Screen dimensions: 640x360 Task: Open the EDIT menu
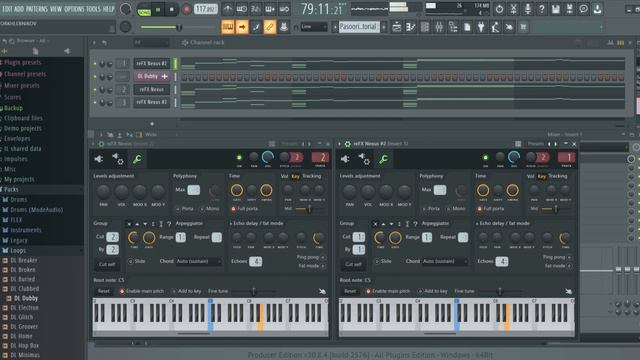[7, 9]
